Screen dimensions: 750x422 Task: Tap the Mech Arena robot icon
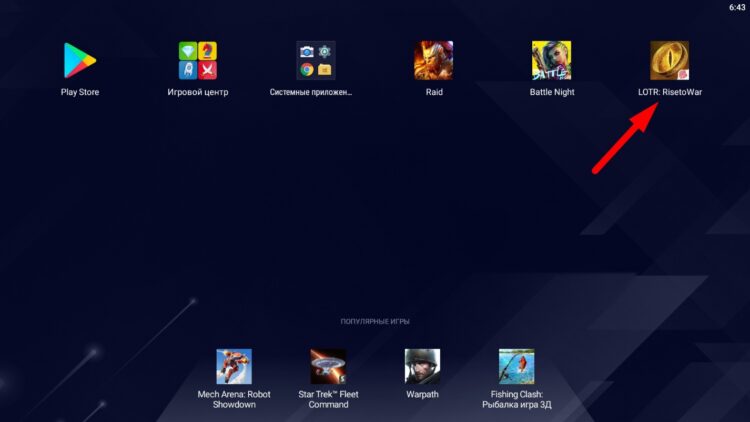(234, 366)
